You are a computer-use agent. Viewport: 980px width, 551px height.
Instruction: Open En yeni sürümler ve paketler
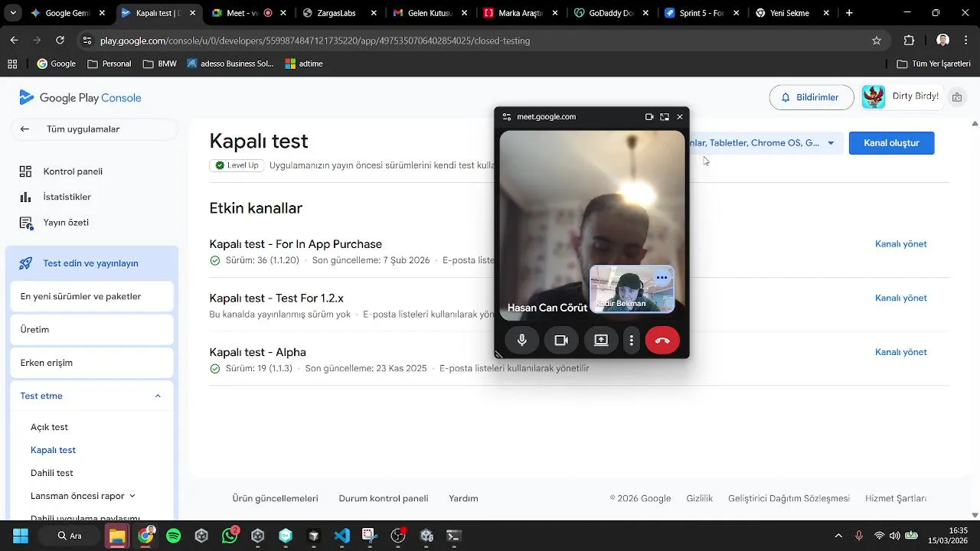[x=92, y=296]
